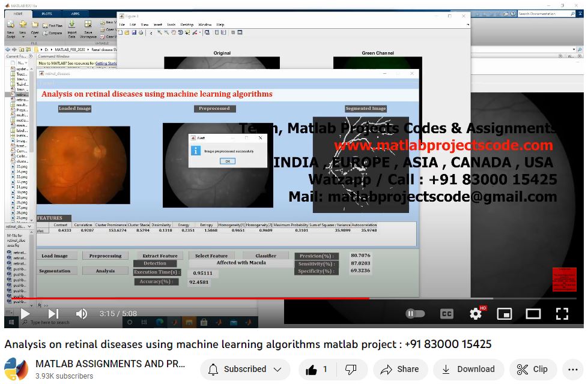Open the Help menu in Figure 1
Screen dimensions: 588x384
click(220, 25)
